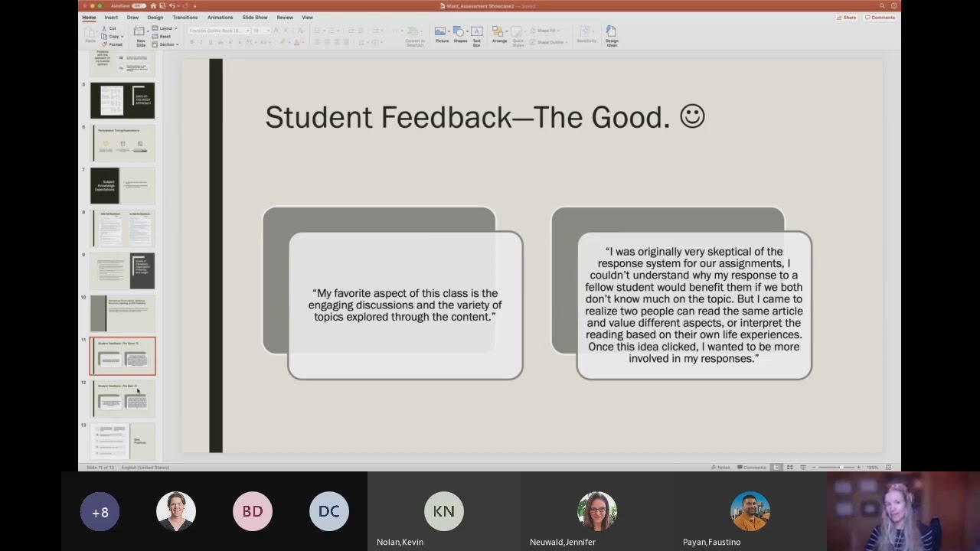Image resolution: width=980 pixels, height=551 pixels.
Task: Click the smiley feedback icon in title bar
Action: (x=894, y=5)
